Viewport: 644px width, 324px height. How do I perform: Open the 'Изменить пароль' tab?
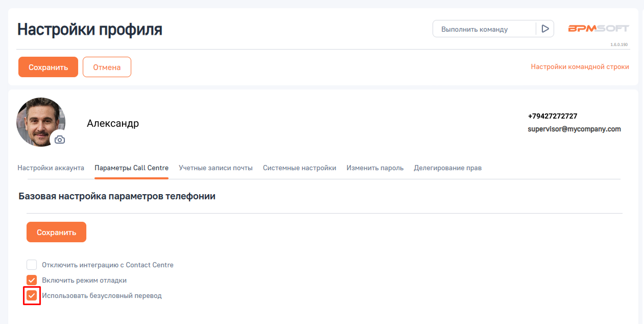coord(375,168)
